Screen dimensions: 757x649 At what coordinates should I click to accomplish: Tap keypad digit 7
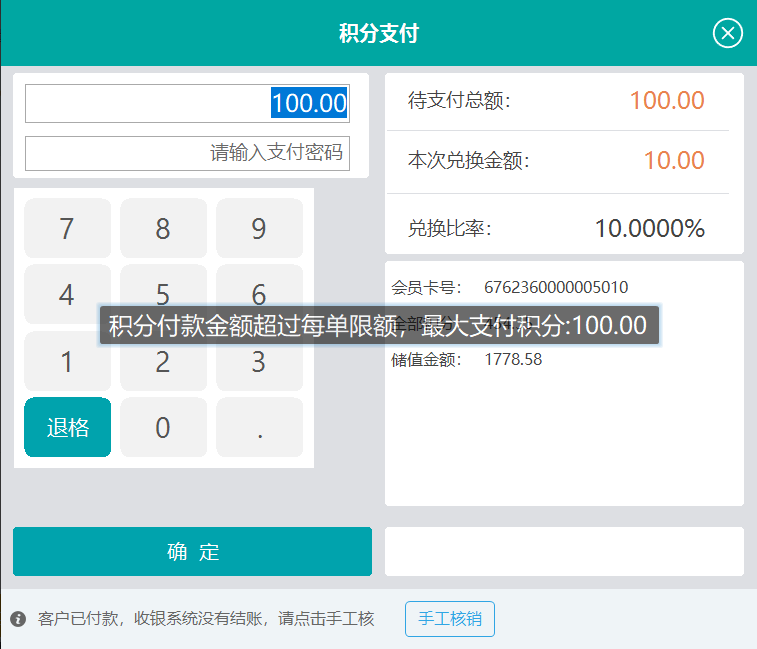(x=67, y=228)
